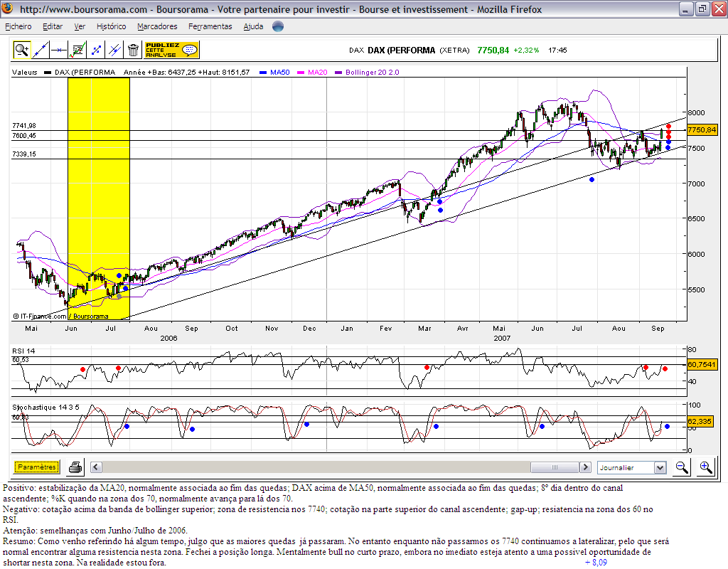Click the 7600,45 horizontal level label
The image size is (728, 569).
24,136
